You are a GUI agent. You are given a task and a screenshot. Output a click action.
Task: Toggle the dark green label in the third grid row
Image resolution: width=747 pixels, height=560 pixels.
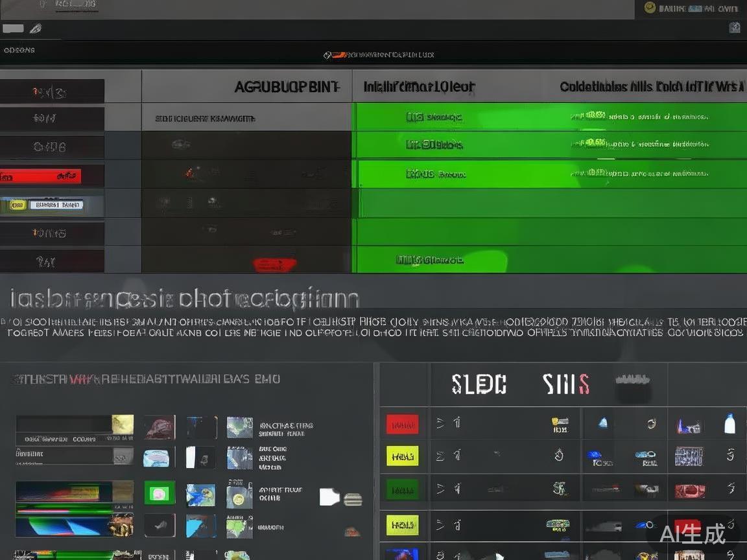(x=402, y=488)
